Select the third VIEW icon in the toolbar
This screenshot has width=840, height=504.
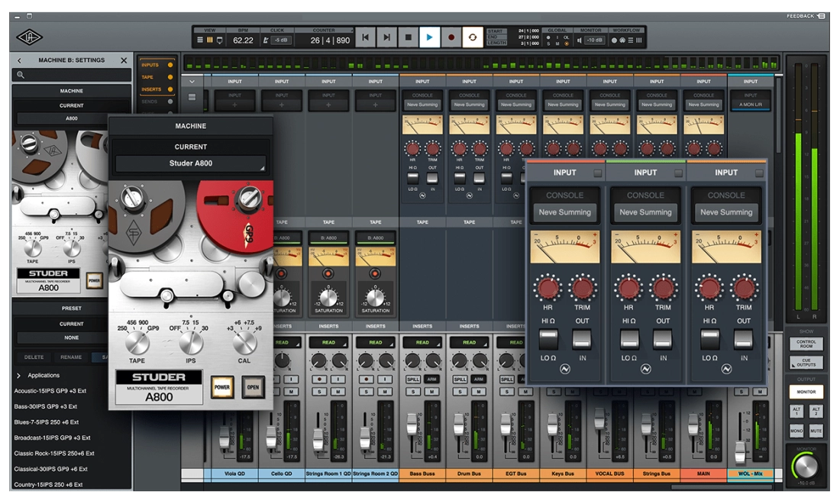(x=219, y=40)
